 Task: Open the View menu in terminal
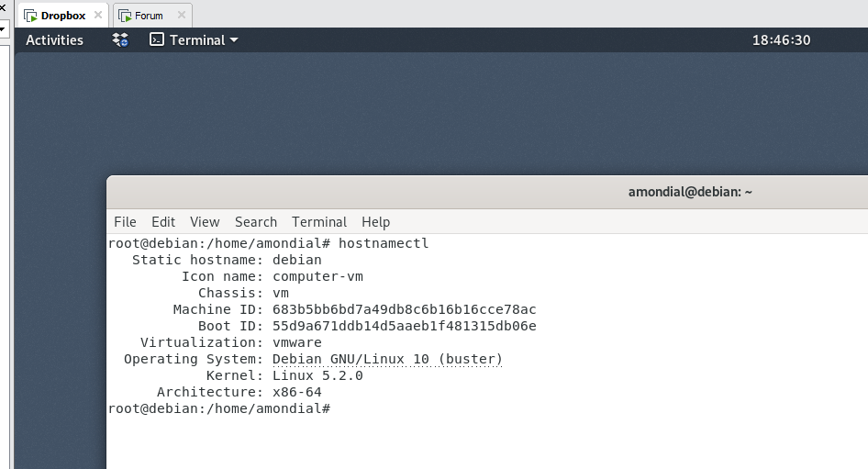click(205, 221)
